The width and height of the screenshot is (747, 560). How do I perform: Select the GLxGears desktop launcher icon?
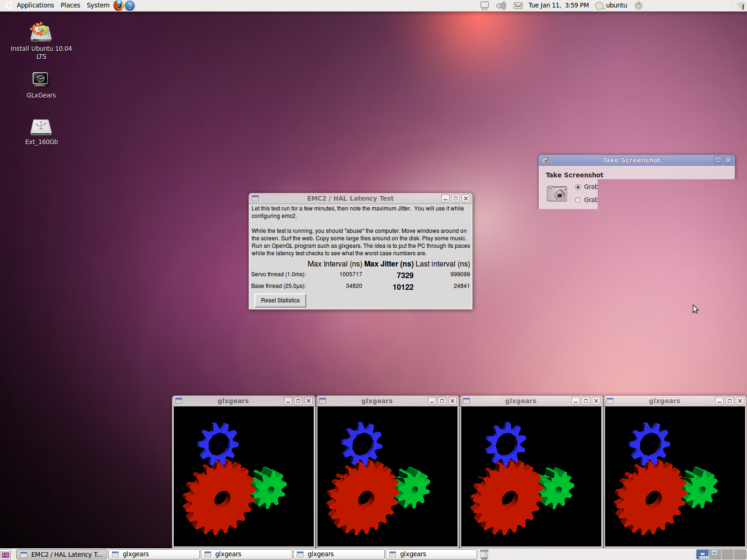point(41,85)
